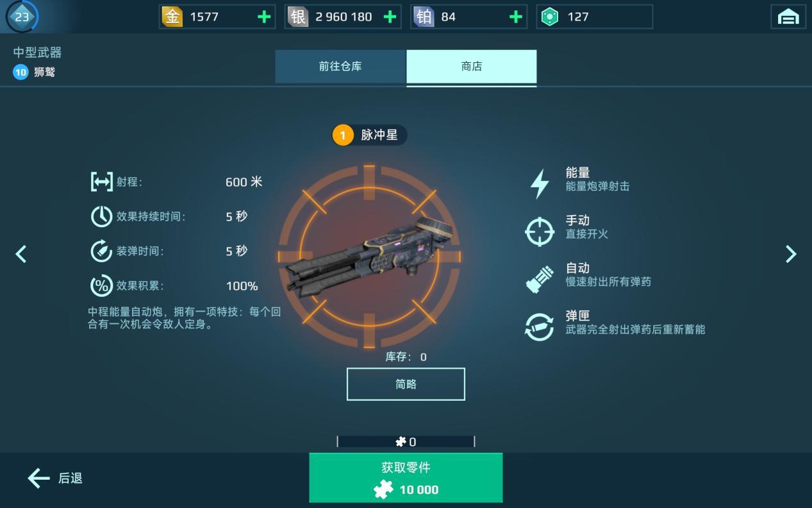Click the green 获取零件 button
The height and width of the screenshot is (508, 812).
point(406,478)
